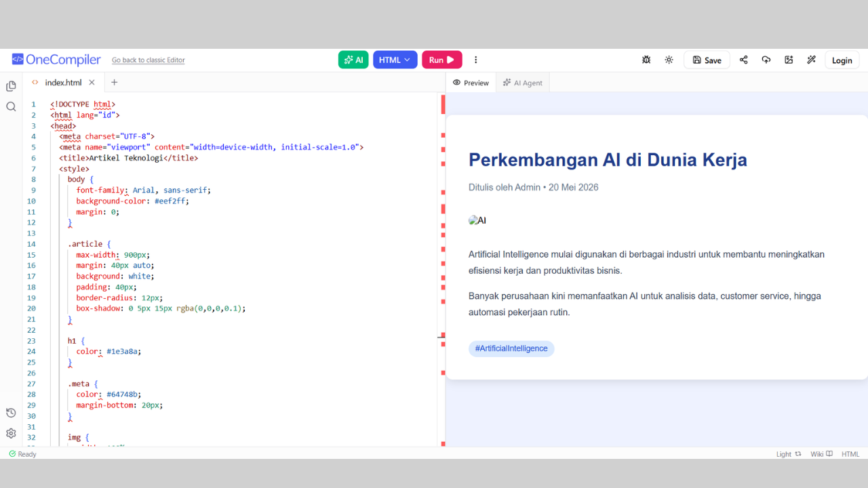
Task: Open the search icon in left sidebar
Action: 11,106
